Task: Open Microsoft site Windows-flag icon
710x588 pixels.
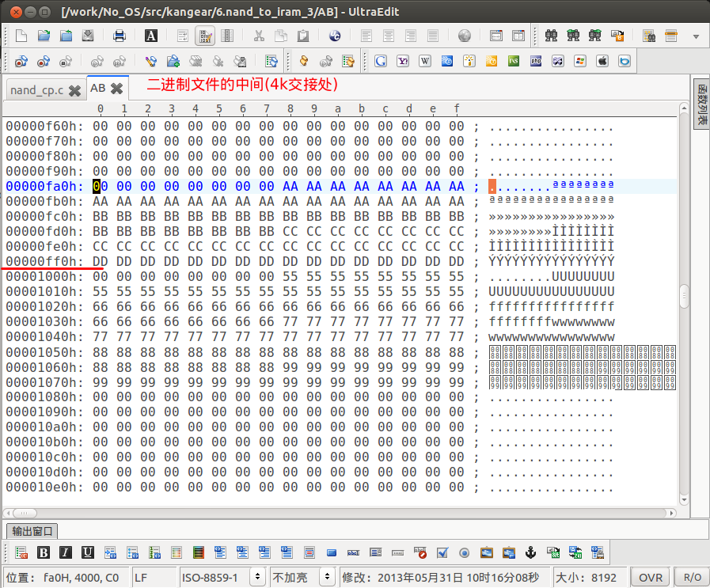Action: [580, 61]
